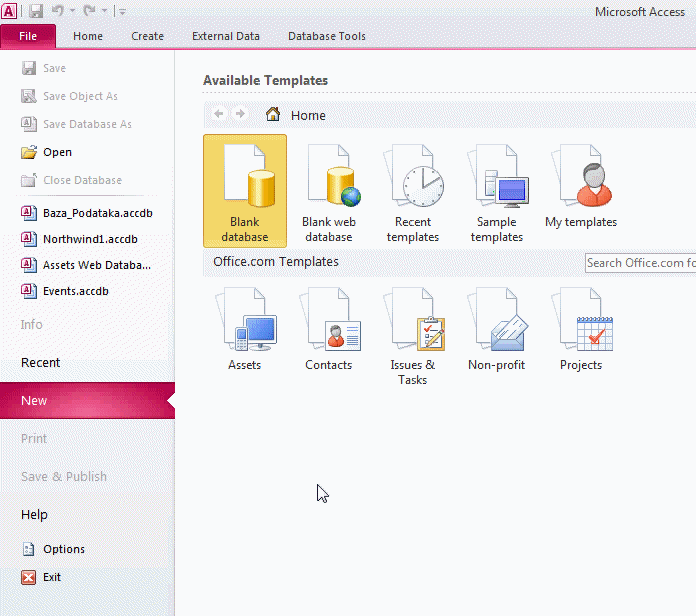Open the File tab
696x616 pixels.
[x=28, y=36]
